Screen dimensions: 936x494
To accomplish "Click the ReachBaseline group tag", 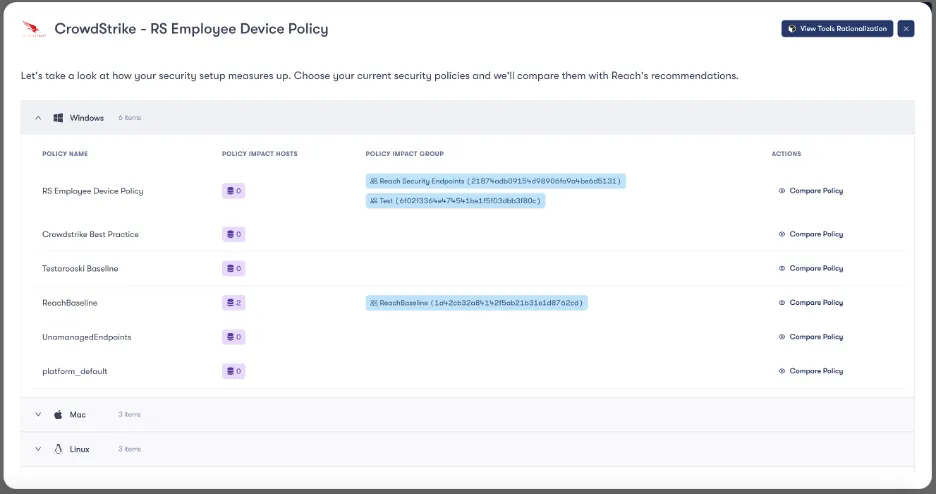I will click(x=476, y=303).
